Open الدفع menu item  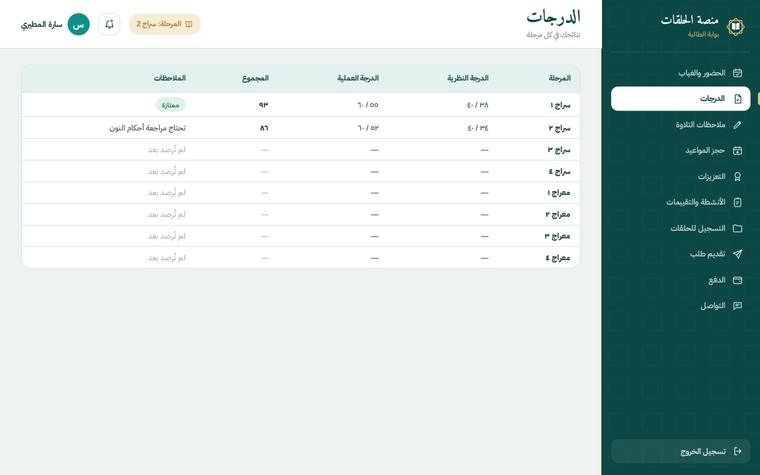click(x=681, y=280)
